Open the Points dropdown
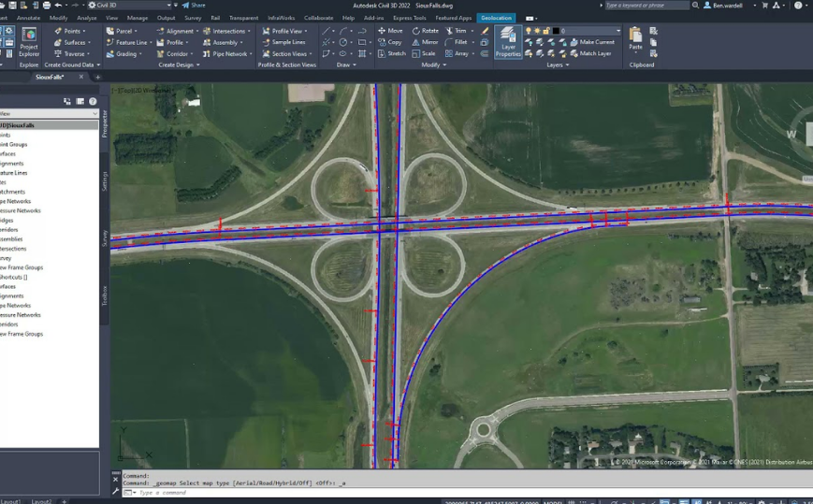 [x=70, y=31]
